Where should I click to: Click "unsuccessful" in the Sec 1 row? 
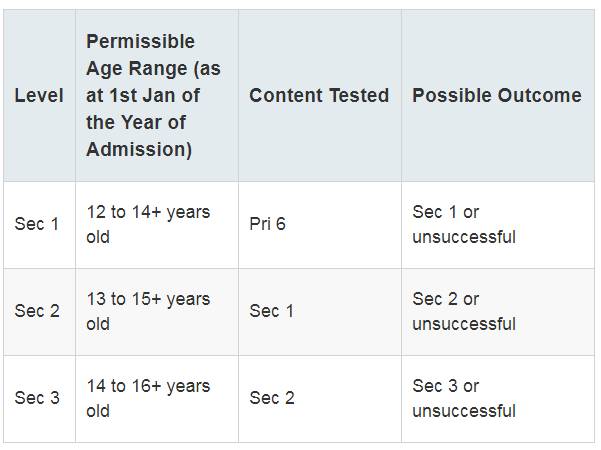click(x=464, y=237)
